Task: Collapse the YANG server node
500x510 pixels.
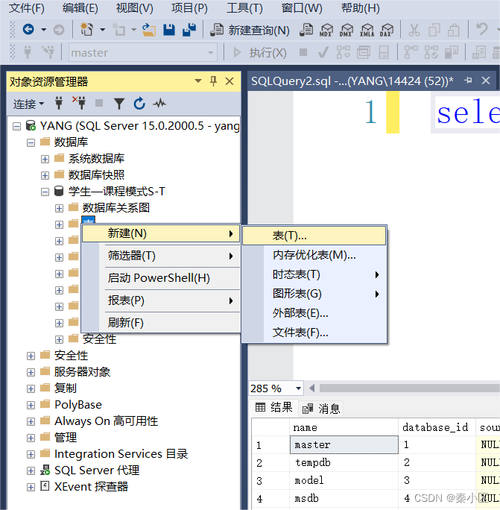Action: pyautogui.click(x=16, y=126)
